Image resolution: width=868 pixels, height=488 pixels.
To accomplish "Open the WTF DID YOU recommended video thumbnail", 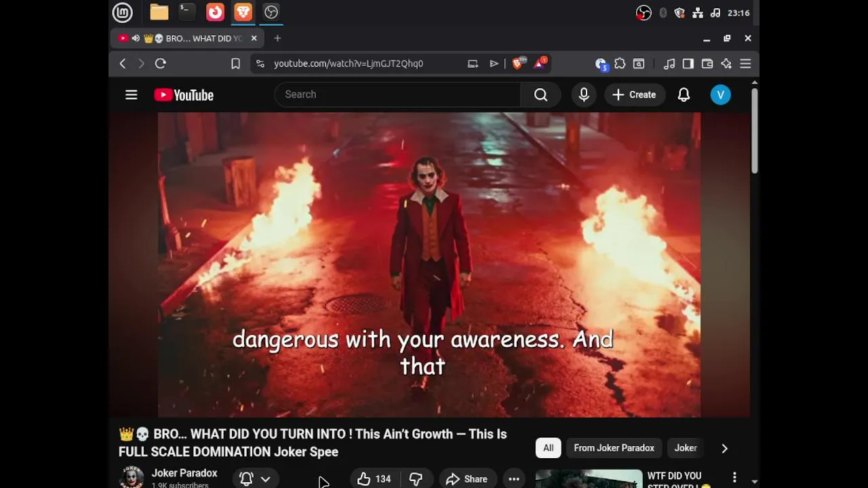I will tap(589, 479).
